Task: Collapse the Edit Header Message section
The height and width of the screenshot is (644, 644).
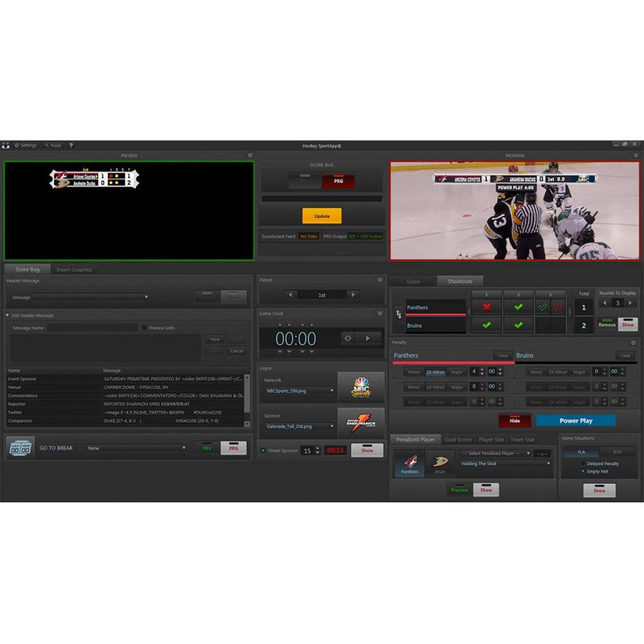Action: point(8,316)
